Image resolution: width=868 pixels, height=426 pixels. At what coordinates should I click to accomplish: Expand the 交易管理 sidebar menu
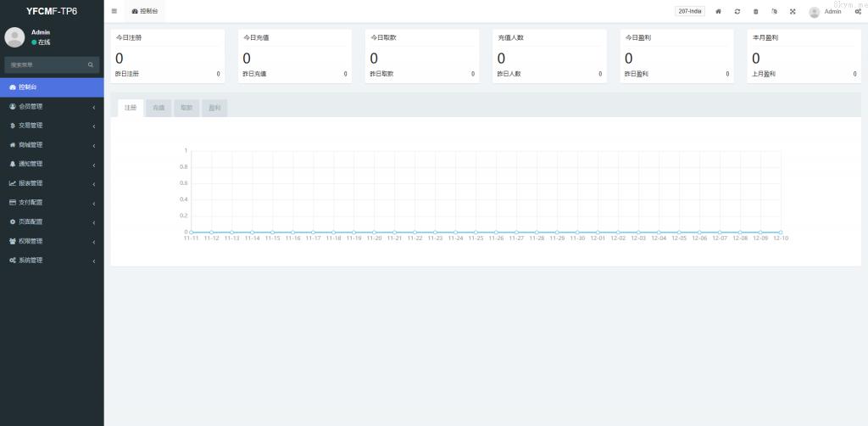51,126
